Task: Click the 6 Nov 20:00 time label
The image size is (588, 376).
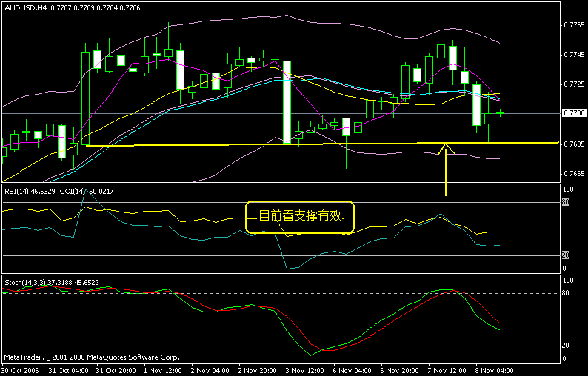Action: tap(400, 371)
